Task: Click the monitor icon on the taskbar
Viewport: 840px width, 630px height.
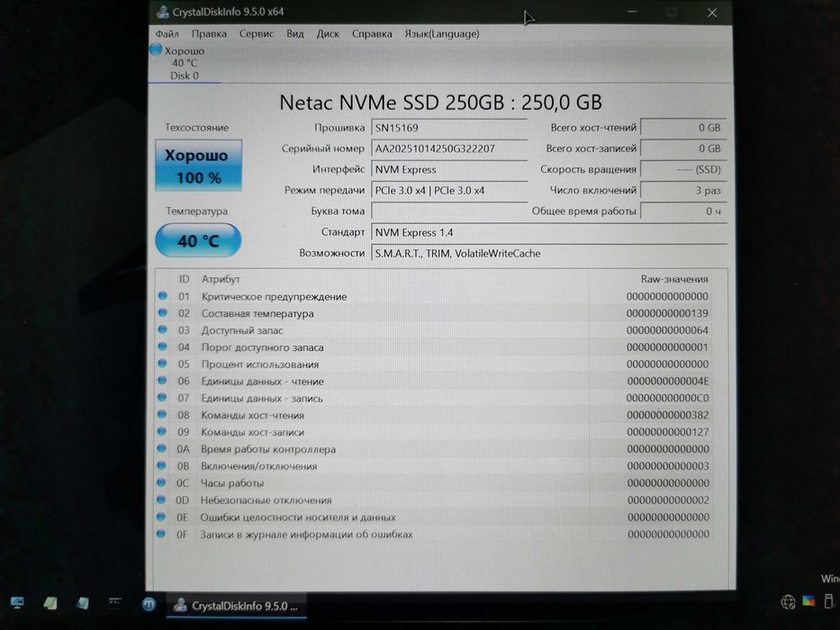Action: [16, 603]
